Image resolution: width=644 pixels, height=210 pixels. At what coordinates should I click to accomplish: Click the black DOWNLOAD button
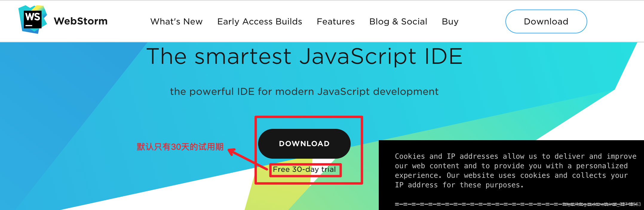304,144
